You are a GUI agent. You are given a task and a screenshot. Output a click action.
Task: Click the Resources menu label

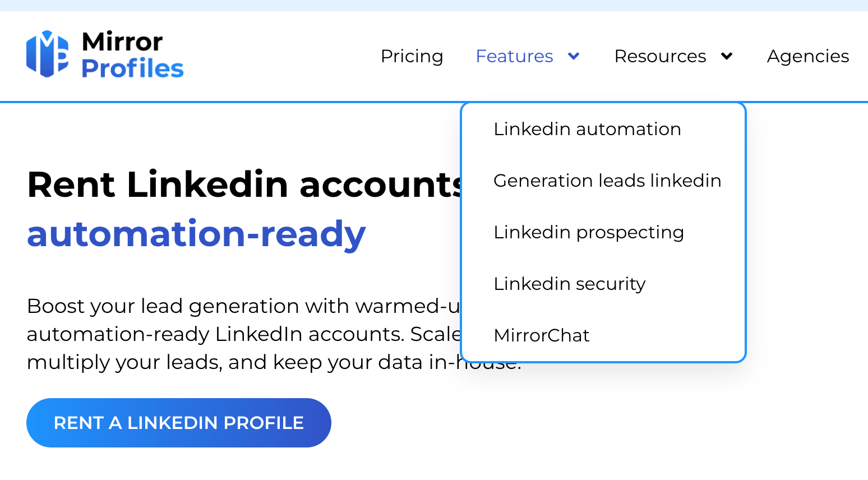click(x=660, y=56)
